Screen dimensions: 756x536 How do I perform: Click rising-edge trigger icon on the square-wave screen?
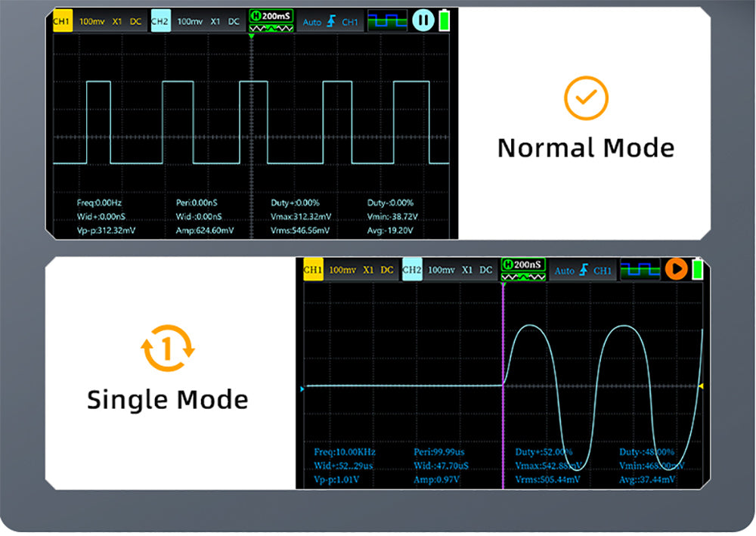(x=331, y=22)
